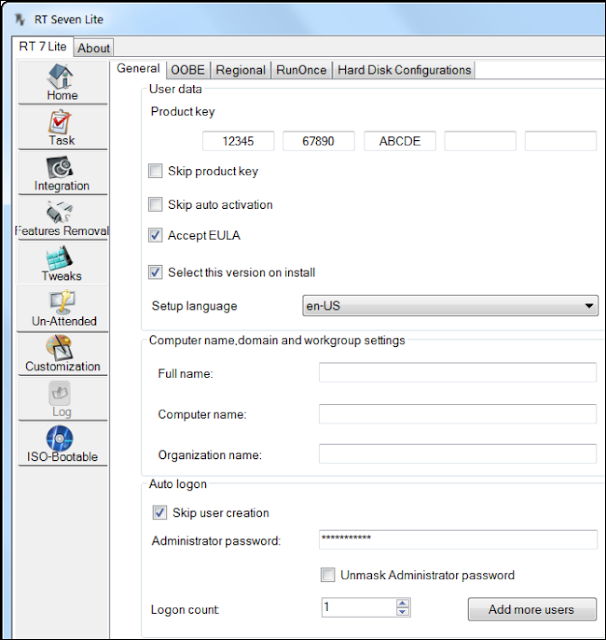The width and height of the screenshot is (606, 640).
Task: Open the Home section in the sidebar
Action: pos(62,83)
